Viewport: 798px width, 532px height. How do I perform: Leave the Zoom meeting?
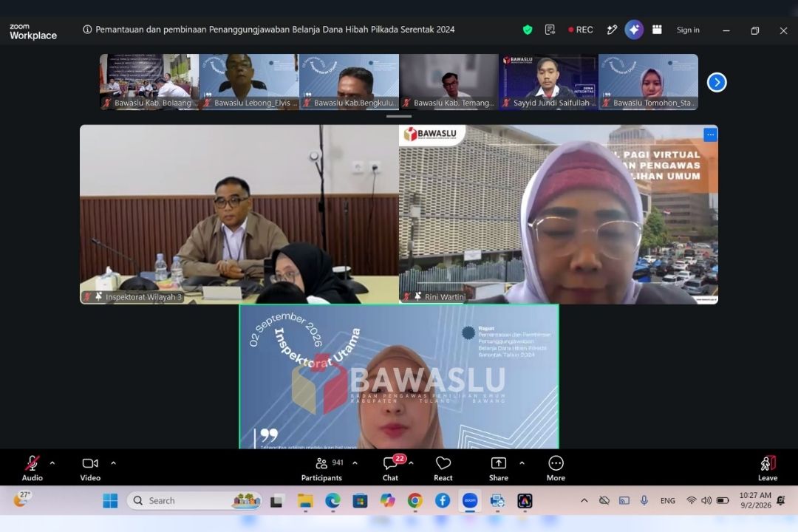(768, 468)
